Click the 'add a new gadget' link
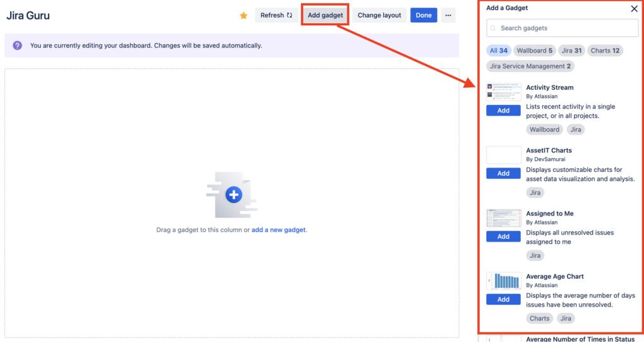Image resolution: width=644 pixels, height=342 pixels. point(278,229)
